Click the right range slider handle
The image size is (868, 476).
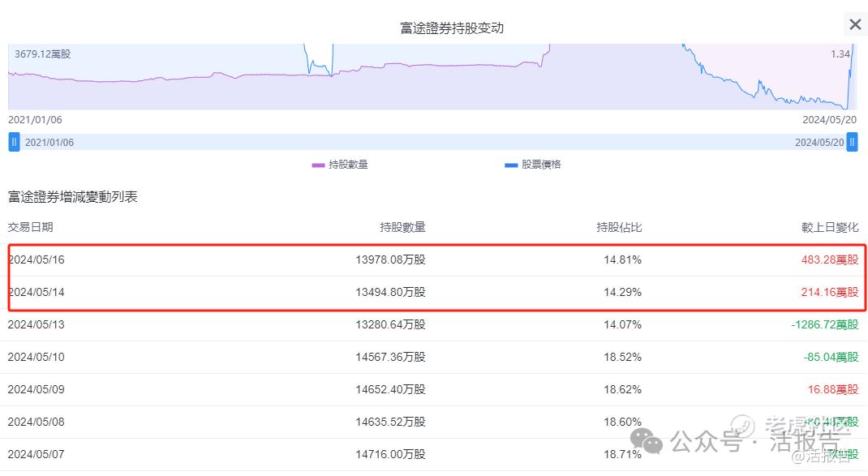pyautogui.click(x=852, y=142)
